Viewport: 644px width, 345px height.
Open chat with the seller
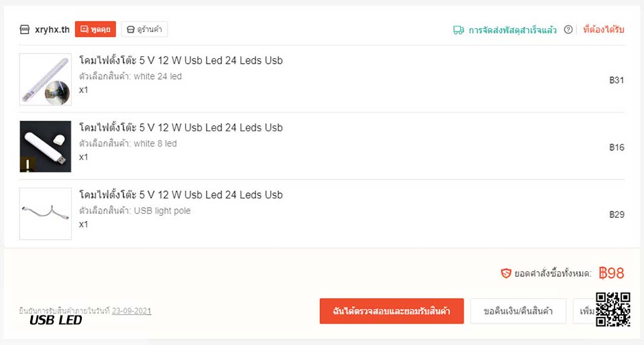(95, 29)
